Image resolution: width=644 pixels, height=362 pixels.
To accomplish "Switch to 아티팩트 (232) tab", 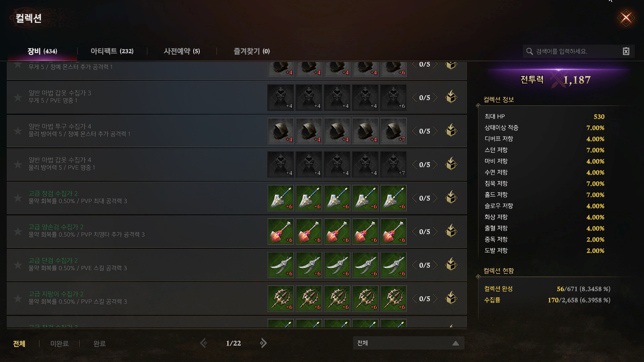I will click(x=112, y=51).
